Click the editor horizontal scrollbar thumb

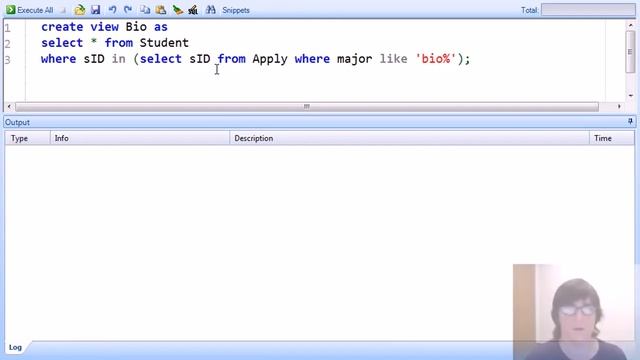click(307, 107)
